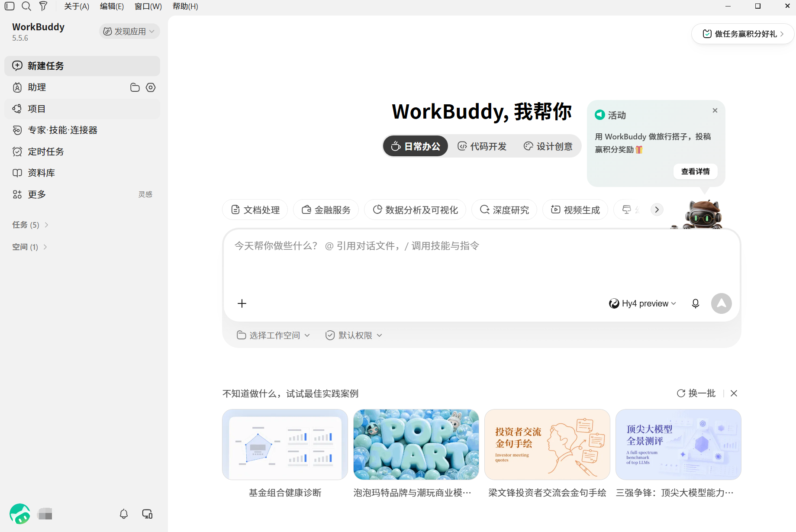The width and height of the screenshot is (796, 532).
Task: Click the send arrow button
Action: pos(722,303)
